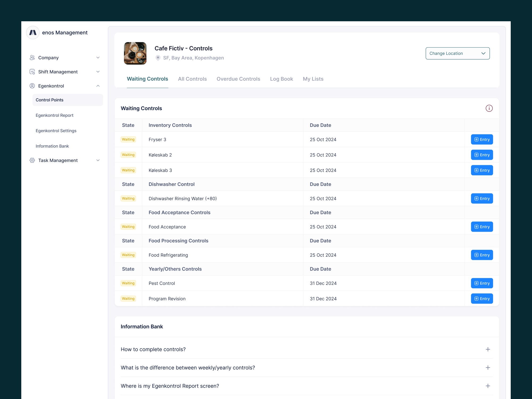532x399 pixels.
Task: Expand 'Where is my Egenkontrol Report screen?'
Action: click(x=488, y=386)
